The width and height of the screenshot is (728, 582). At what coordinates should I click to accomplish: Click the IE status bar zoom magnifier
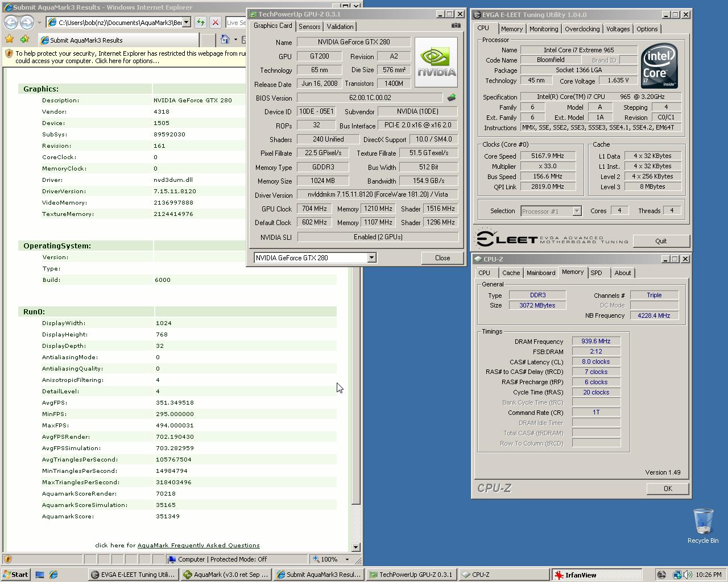tap(316, 559)
